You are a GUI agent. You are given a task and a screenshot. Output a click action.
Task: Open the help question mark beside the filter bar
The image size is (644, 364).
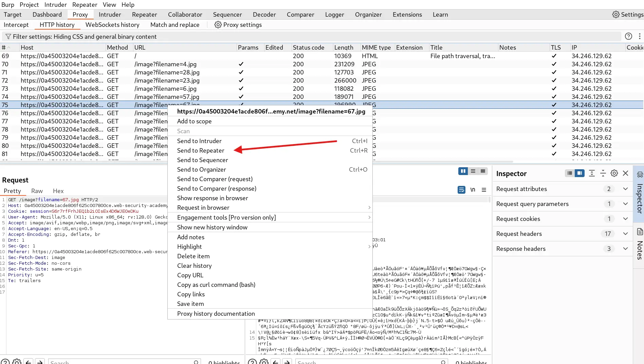628,36
